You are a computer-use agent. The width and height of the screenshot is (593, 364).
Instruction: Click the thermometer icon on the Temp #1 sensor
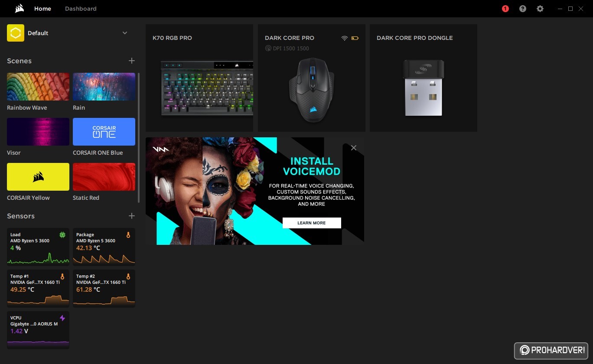(62, 276)
